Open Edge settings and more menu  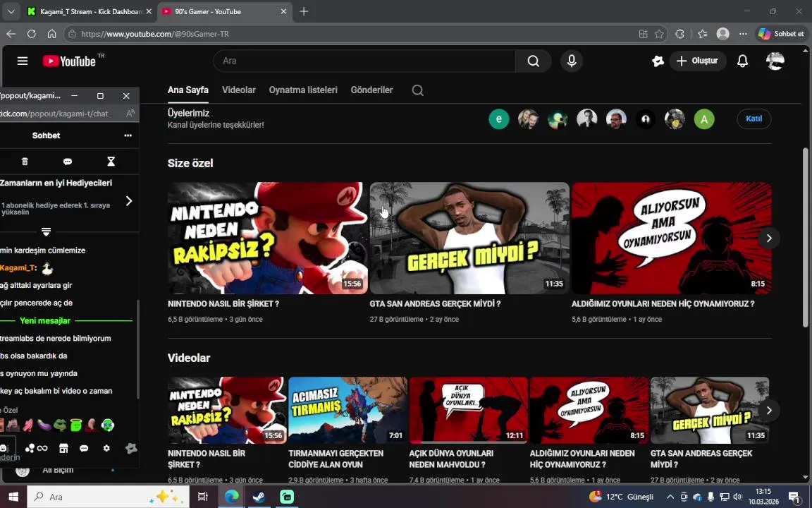point(743,34)
